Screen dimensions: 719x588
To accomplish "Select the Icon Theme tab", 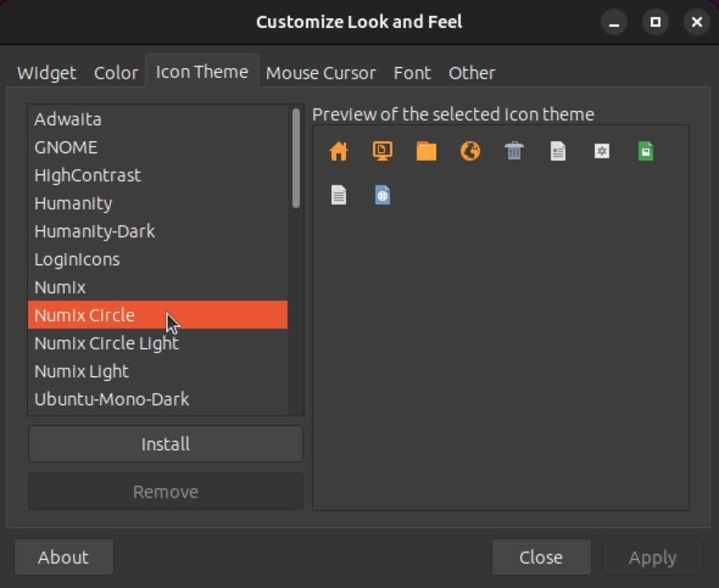I will coord(202,72).
